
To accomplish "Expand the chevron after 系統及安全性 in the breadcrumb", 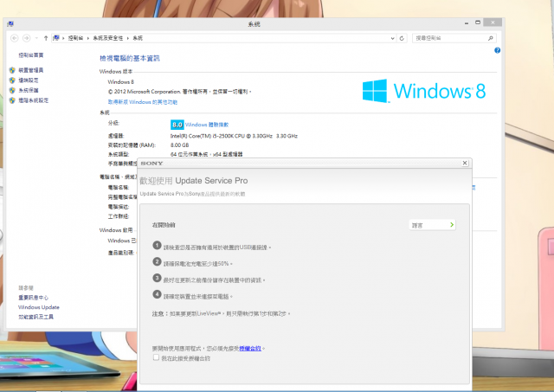I will 128,38.
